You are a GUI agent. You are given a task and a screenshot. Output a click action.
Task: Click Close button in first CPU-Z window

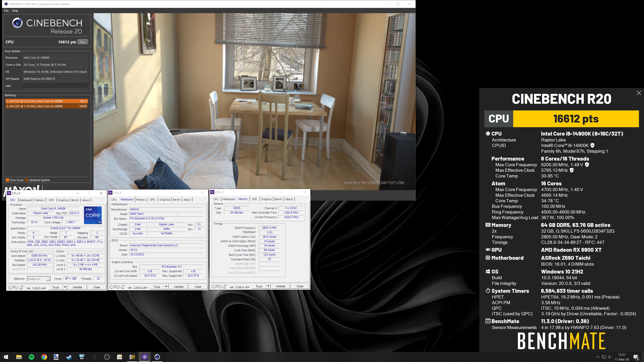(x=97, y=287)
